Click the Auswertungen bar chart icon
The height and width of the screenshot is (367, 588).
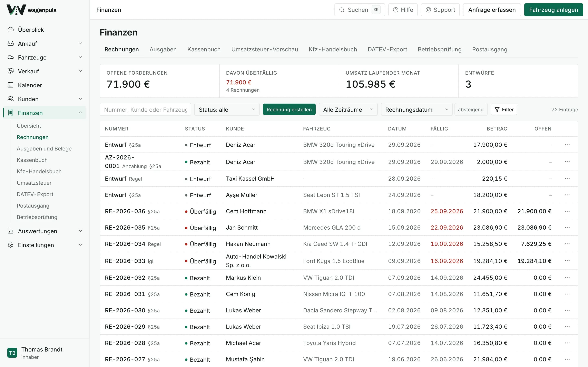tap(11, 231)
